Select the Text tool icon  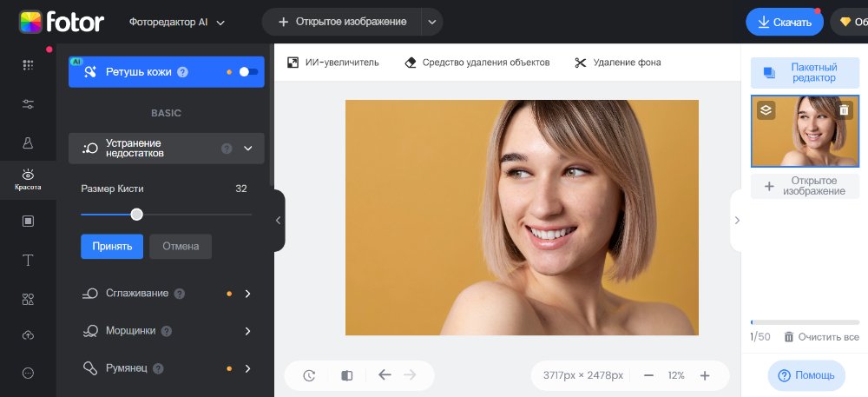point(29,261)
